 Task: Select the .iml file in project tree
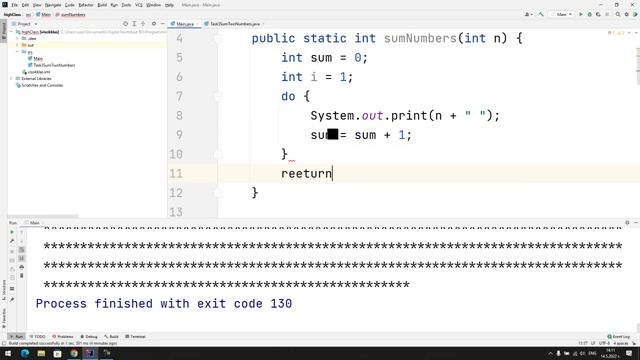coord(36,72)
